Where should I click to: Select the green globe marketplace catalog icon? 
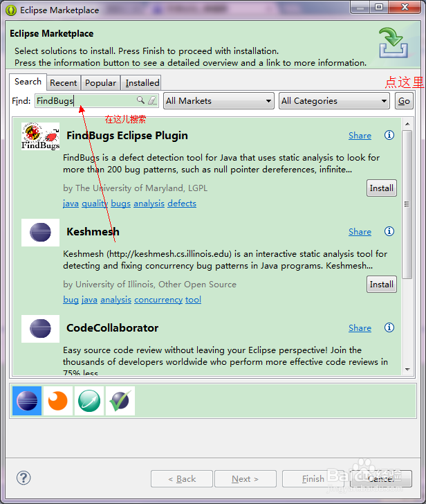coord(89,401)
